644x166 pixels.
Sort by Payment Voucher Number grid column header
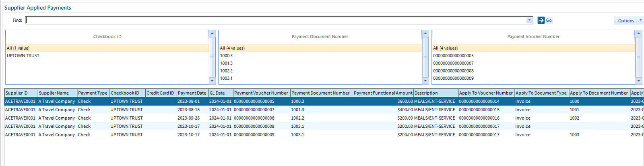pos(262,93)
